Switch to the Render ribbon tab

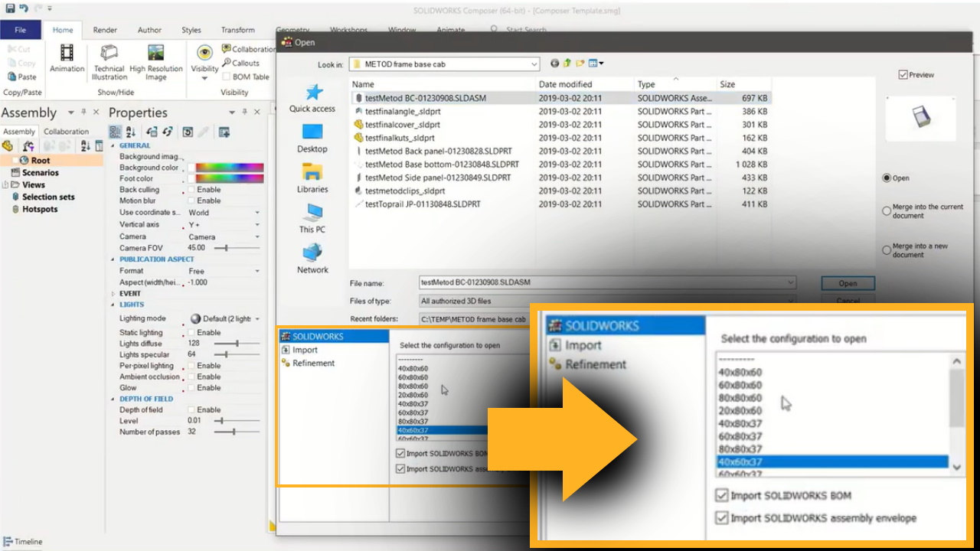(105, 30)
